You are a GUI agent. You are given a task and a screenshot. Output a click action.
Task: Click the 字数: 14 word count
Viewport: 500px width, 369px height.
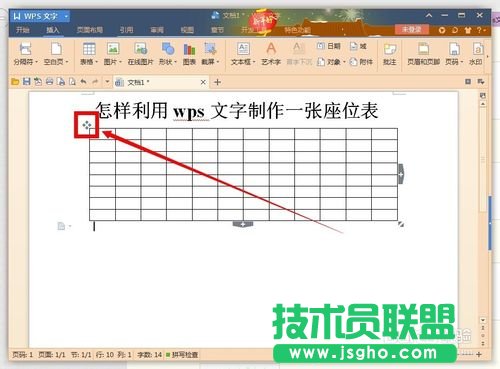click(149, 355)
